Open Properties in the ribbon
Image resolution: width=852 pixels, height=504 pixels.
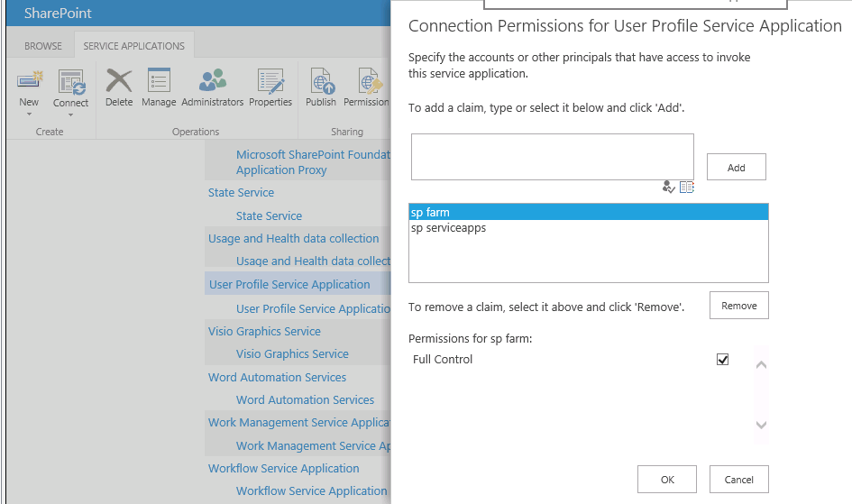[270, 81]
